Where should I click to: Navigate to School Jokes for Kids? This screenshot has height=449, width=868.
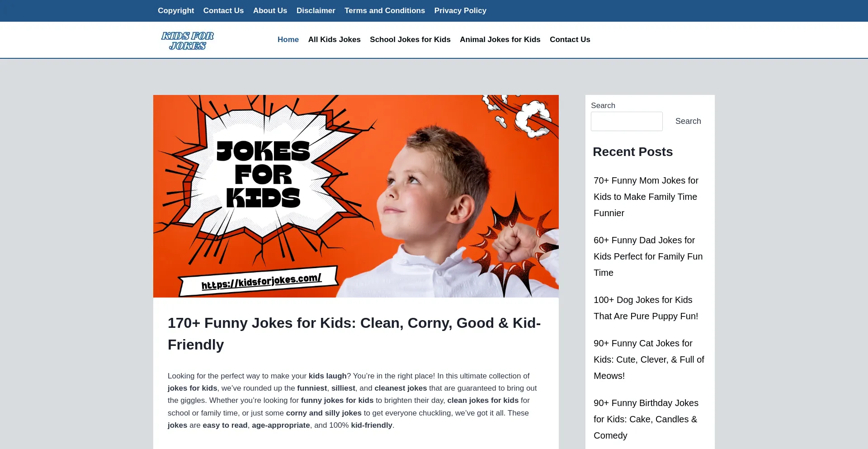point(410,39)
